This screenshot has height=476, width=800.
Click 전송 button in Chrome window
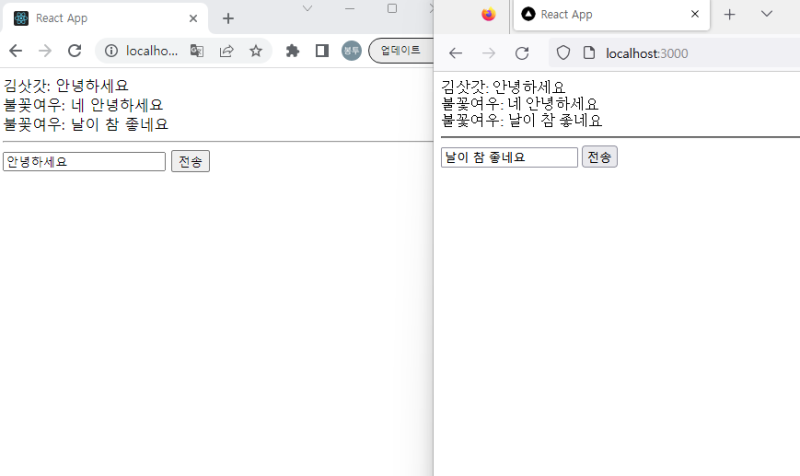[190, 161]
